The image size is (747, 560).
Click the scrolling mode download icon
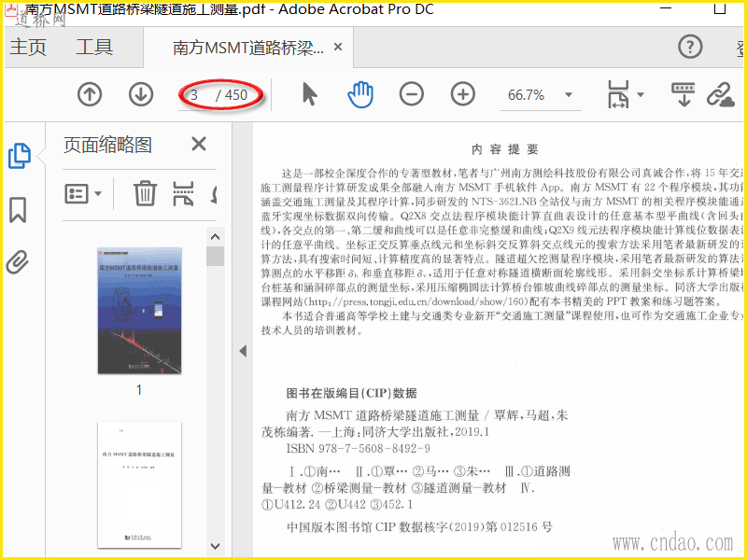pos(683,94)
